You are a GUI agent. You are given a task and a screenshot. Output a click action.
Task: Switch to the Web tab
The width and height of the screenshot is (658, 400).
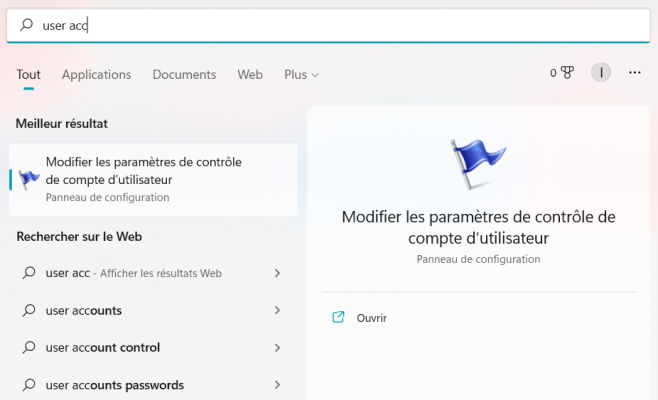click(250, 74)
